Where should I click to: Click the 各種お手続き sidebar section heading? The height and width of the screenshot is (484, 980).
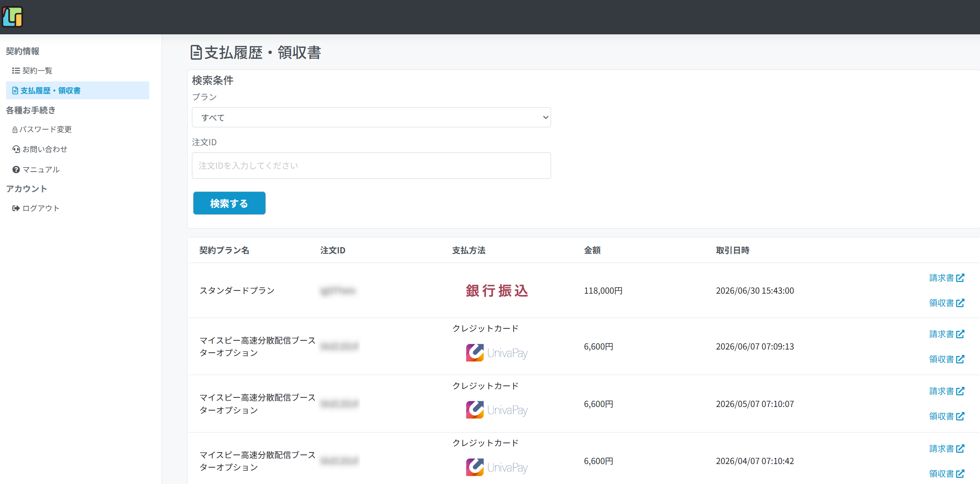click(x=31, y=110)
